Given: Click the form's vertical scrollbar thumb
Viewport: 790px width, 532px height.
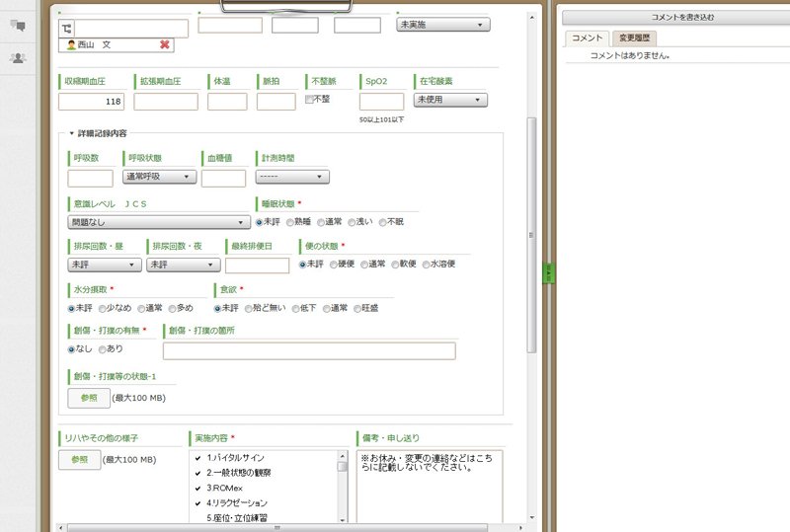Looking at the screenshot, I should point(531,235).
